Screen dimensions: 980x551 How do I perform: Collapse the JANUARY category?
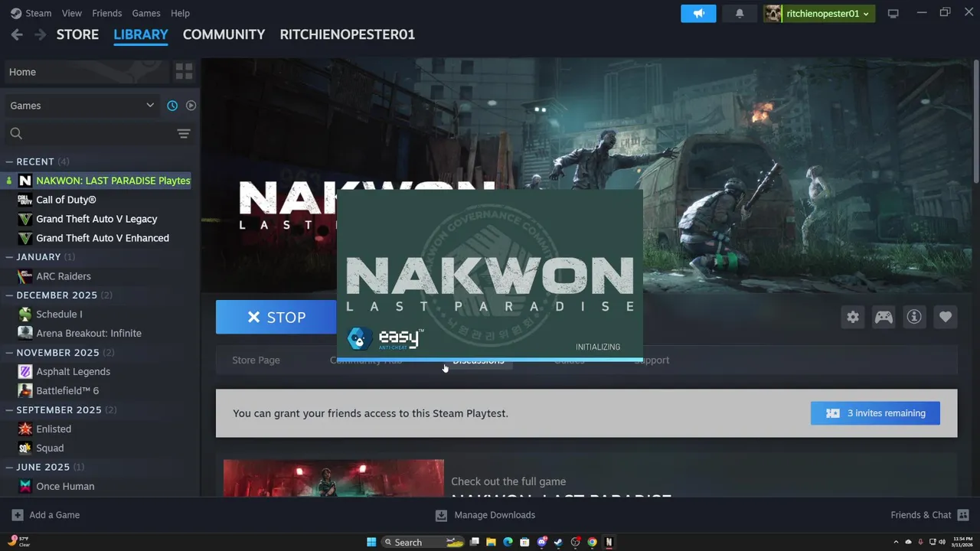coord(9,257)
